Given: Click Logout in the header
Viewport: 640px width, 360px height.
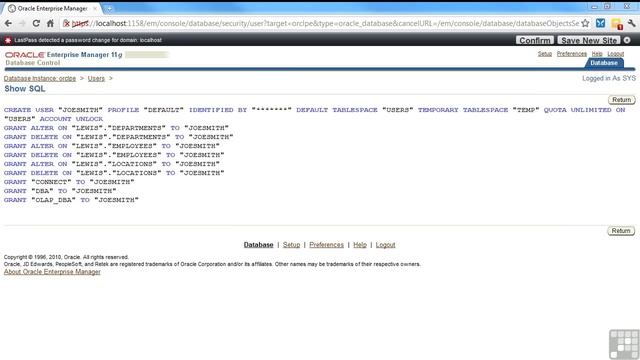Looking at the screenshot, I should point(616,54).
